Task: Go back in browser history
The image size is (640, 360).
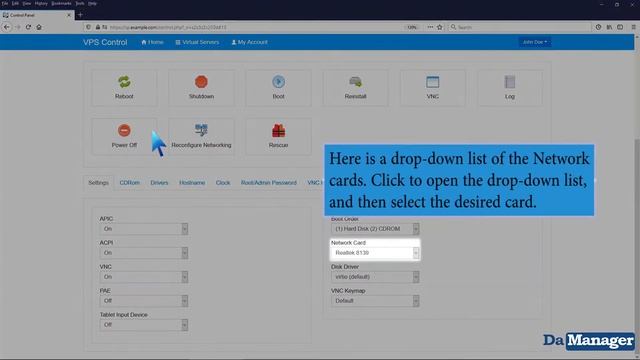Action: (7, 27)
